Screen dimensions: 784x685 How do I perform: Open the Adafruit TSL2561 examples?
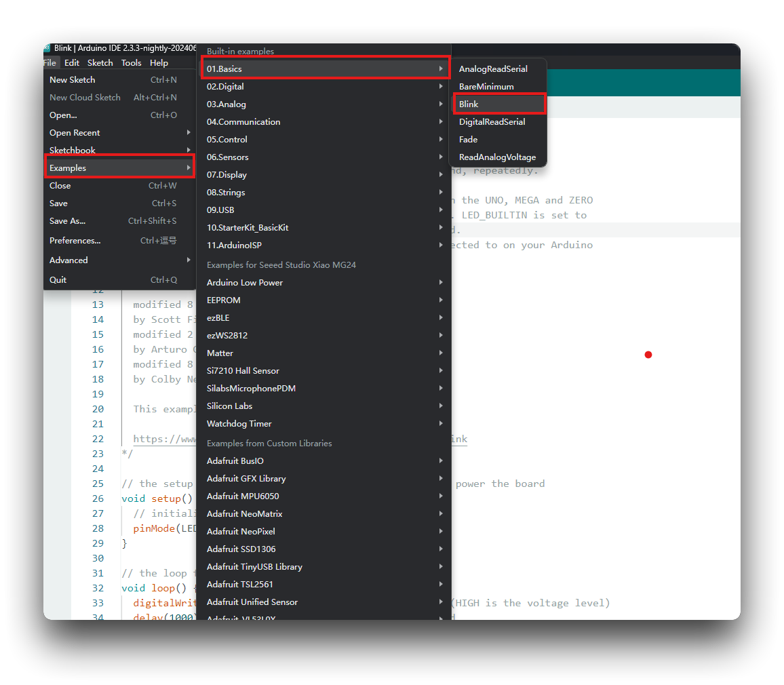click(324, 585)
